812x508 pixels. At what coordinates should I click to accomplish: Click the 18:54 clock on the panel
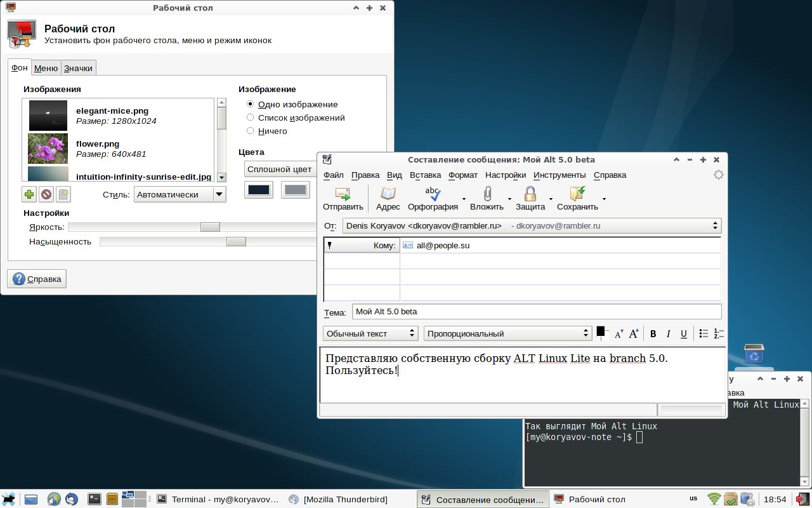pyautogui.click(x=775, y=499)
